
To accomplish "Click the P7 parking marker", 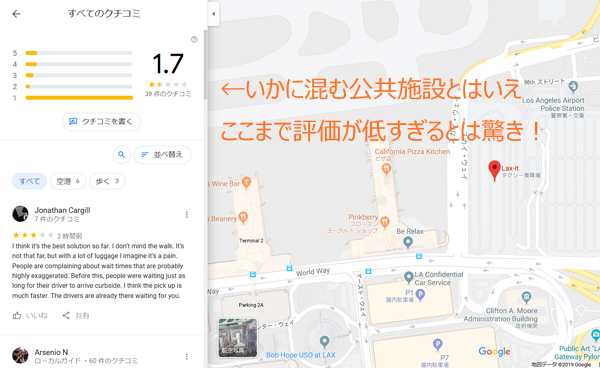I will [x=437, y=345].
